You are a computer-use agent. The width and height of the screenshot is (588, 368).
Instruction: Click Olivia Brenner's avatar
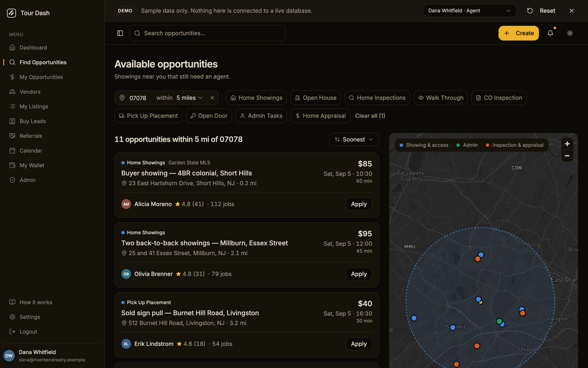(x=126, y=274)
